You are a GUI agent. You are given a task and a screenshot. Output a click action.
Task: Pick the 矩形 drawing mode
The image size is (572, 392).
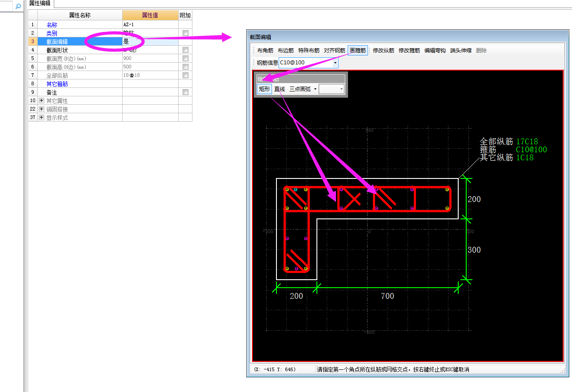264,89
